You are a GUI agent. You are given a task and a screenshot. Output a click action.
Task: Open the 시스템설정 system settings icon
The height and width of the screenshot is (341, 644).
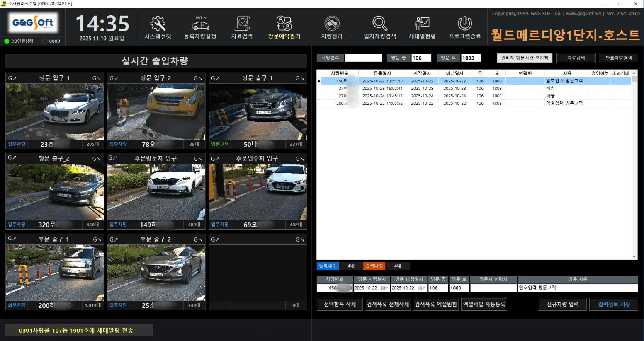(158, 27)
